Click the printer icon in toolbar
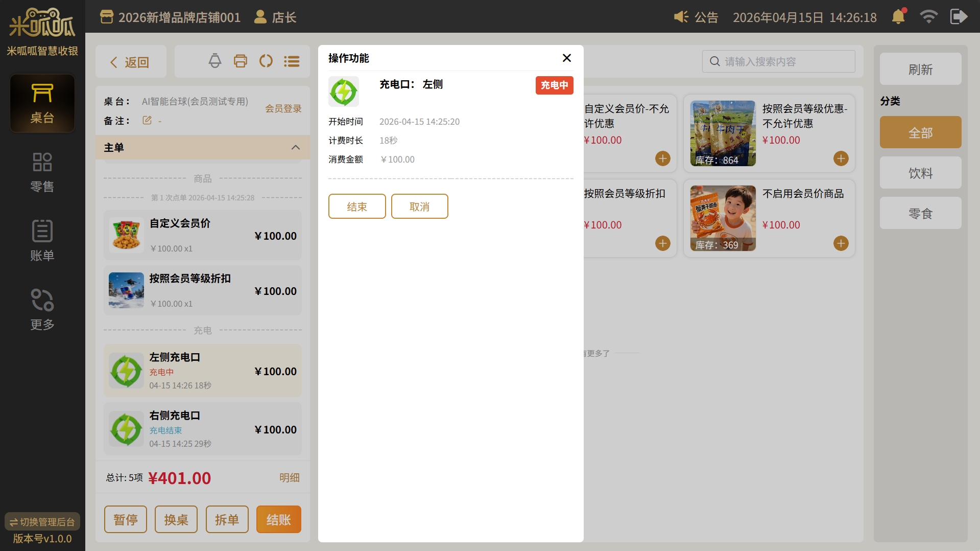This screenshot has height=551, width=980. [240, 61]
